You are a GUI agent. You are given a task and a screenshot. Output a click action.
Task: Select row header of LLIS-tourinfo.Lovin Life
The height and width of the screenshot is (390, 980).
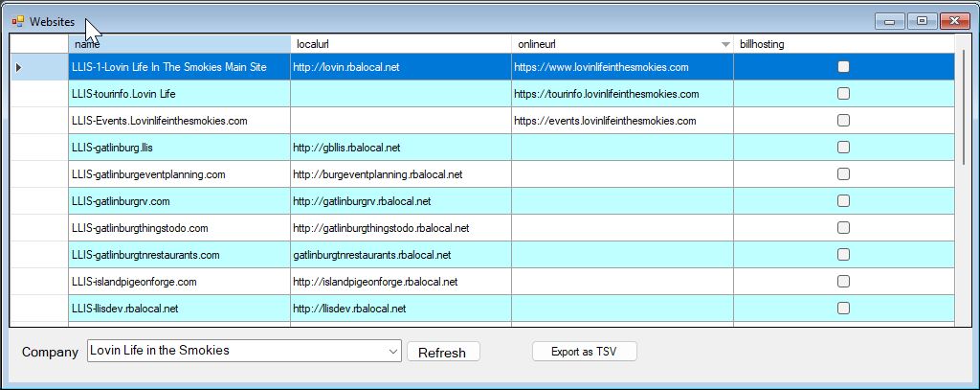tap(39, 93)
